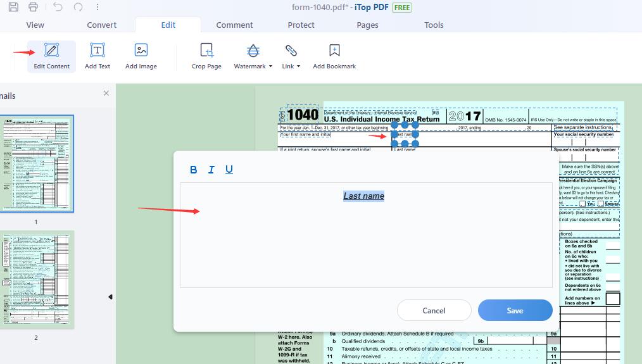Image resolution: width=642 pixels, height=364 pixels.
Task: Select the Edit Content tool
Action: pos(52,56)
